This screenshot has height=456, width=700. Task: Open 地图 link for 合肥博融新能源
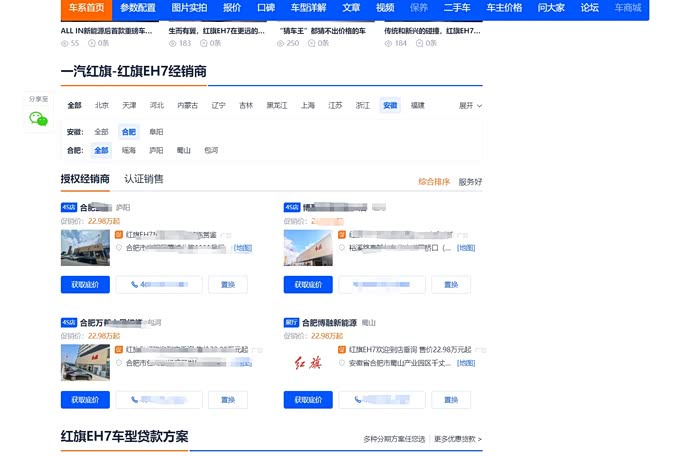click(x=465, y=364)
